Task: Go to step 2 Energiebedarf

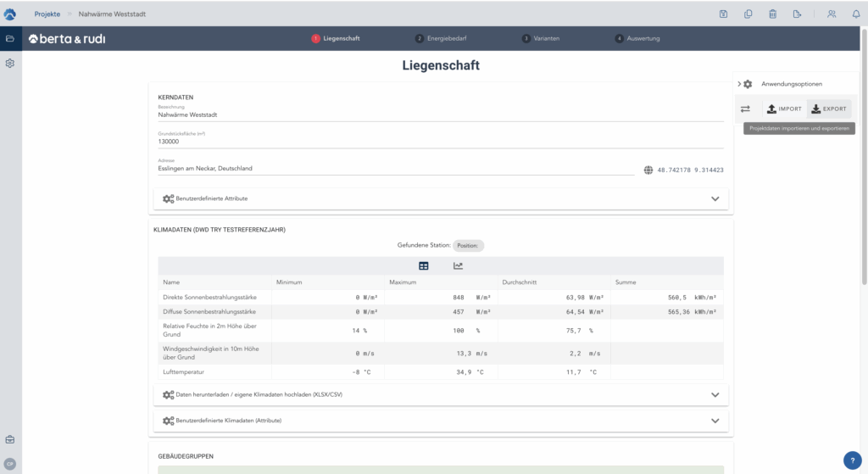Action: pos(441,38)
